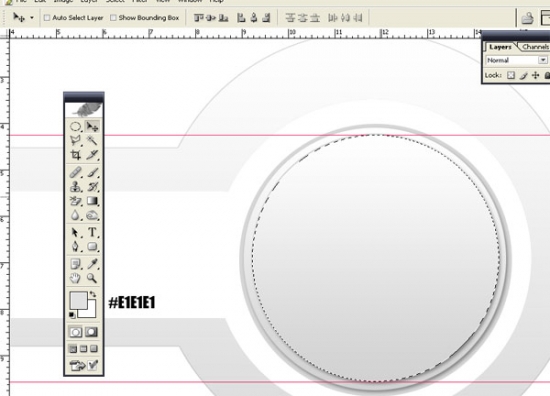Distribute horizontal centers in options bar
The width and height of the screenshot is (550, 396).
(x=345, y=18)
